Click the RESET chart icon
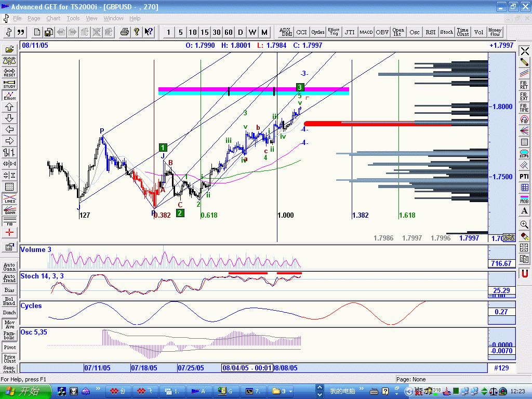Image resolution: width=532 pixels, height=399 pixels. (x=9, y=72)
